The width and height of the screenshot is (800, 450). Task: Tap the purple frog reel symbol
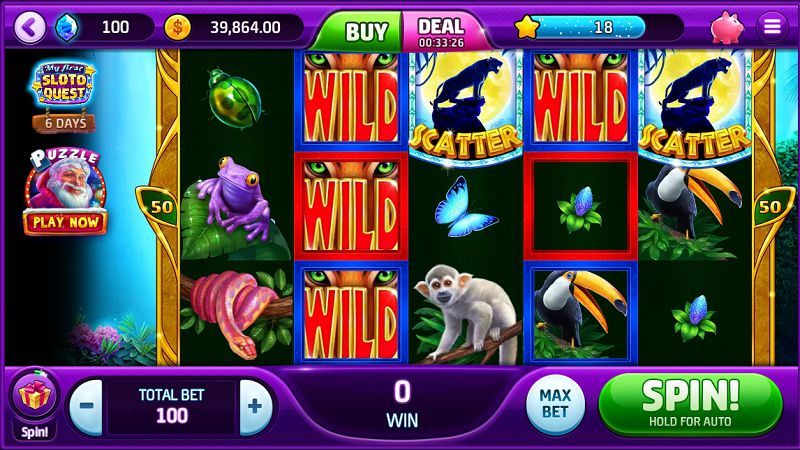[x=236, y=199]
